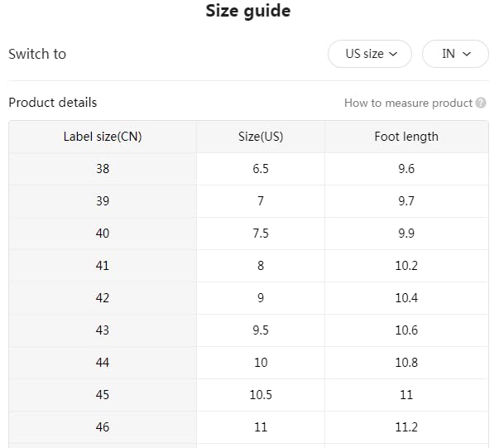
Task: Select label size 43 cell
Action: 103,330
